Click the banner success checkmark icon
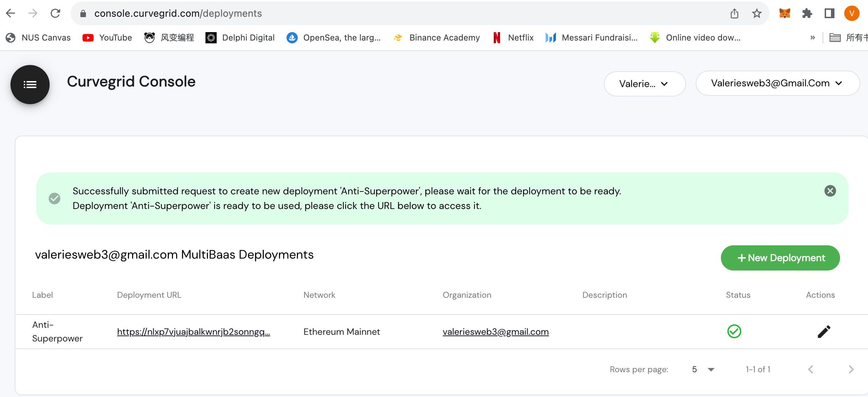Image resolution: width=868 pixels, height=397 pixels. 55,198
